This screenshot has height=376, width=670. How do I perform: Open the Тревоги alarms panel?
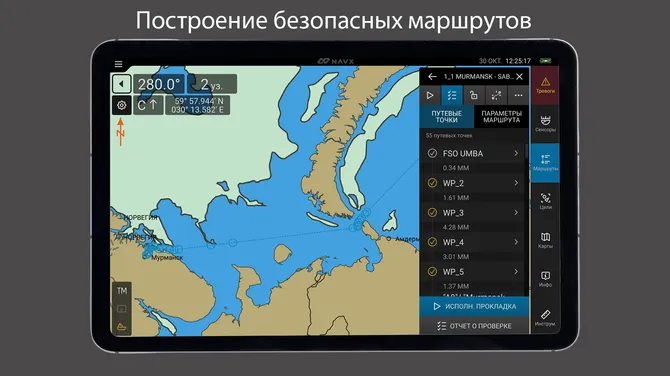(545, 85)
